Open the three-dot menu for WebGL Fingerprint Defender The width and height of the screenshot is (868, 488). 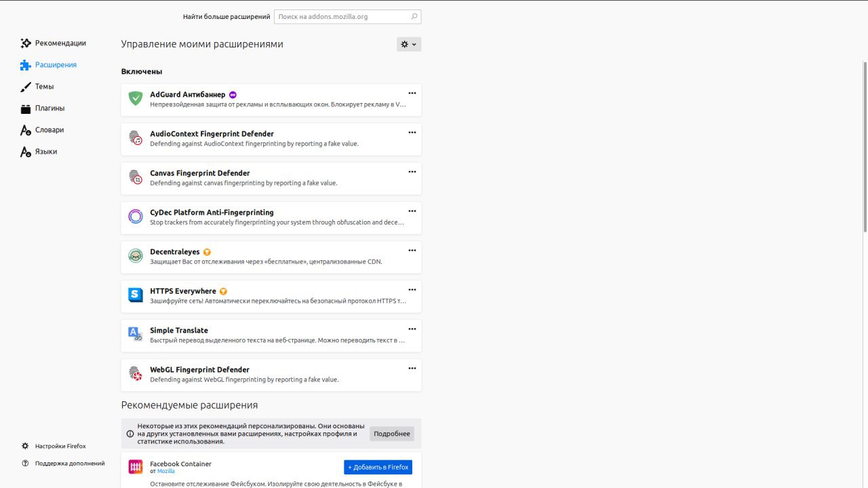tap(412, 368)
